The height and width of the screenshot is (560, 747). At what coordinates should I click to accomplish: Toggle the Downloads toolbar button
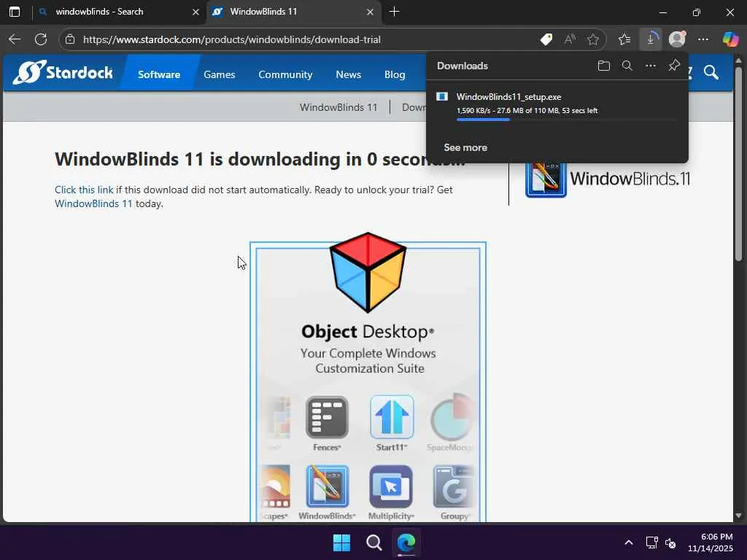651,39
